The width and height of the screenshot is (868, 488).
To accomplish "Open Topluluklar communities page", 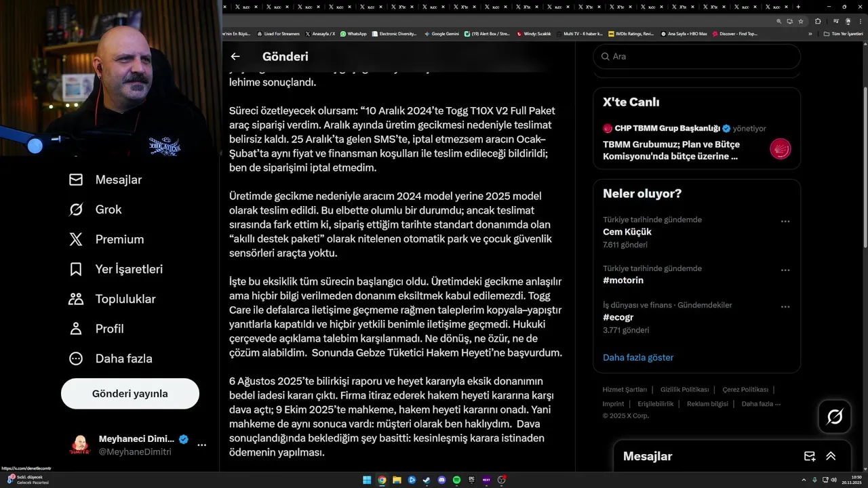I will pos(113,299).
